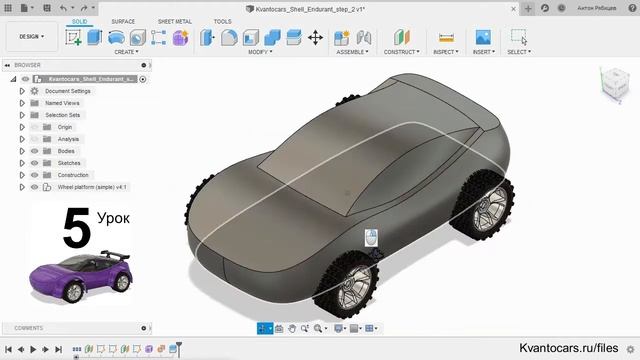Go to end of timeline
The width and height of the screenshot is (640, 360).
59,349
